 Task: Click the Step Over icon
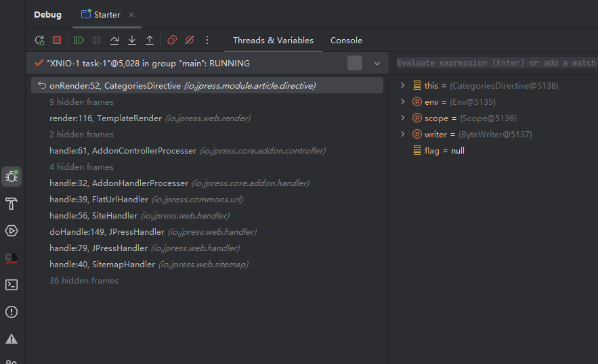click(114, 41)
